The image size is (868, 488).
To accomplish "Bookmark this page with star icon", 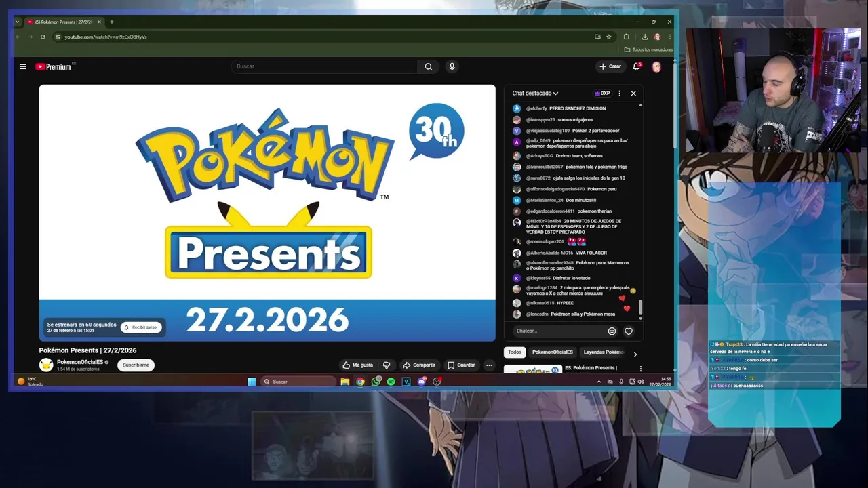I will (609, 37).
